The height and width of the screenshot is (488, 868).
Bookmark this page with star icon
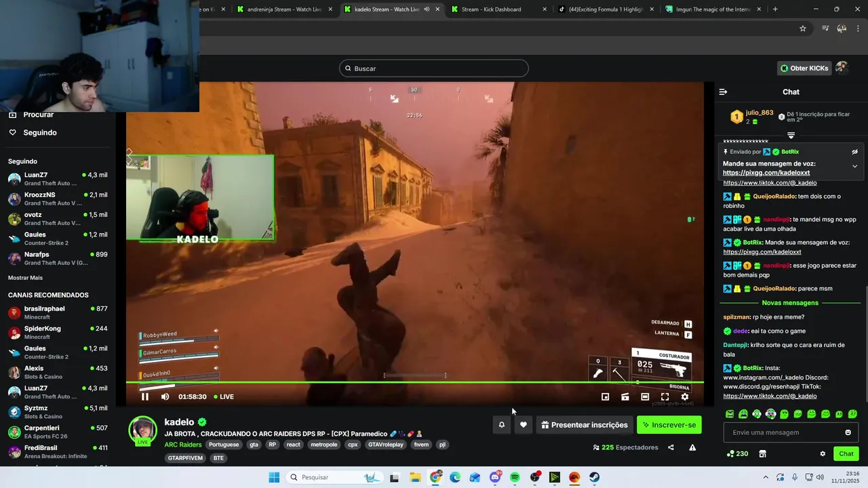803,28
